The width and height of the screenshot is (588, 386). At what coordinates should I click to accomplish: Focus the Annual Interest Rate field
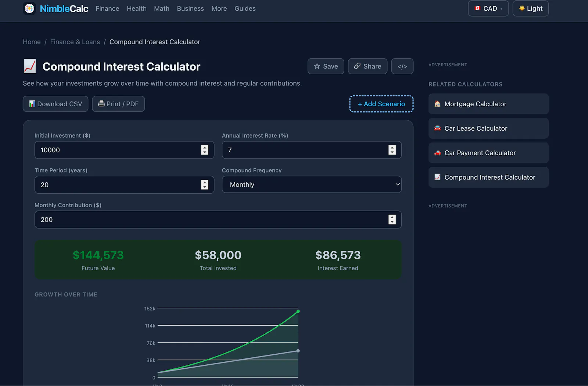[312, 150]
